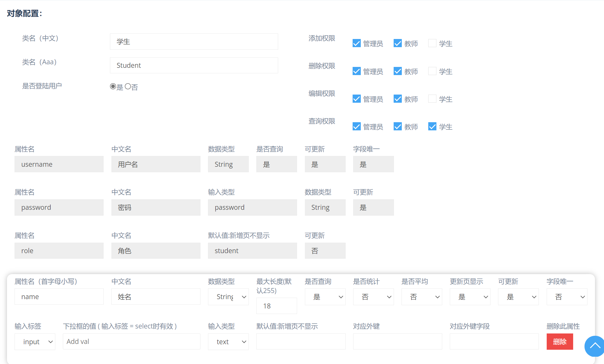Uncheck 管理员 under 添加权限
The width and height of the screenshot is (604, 364).
point(356,43)
